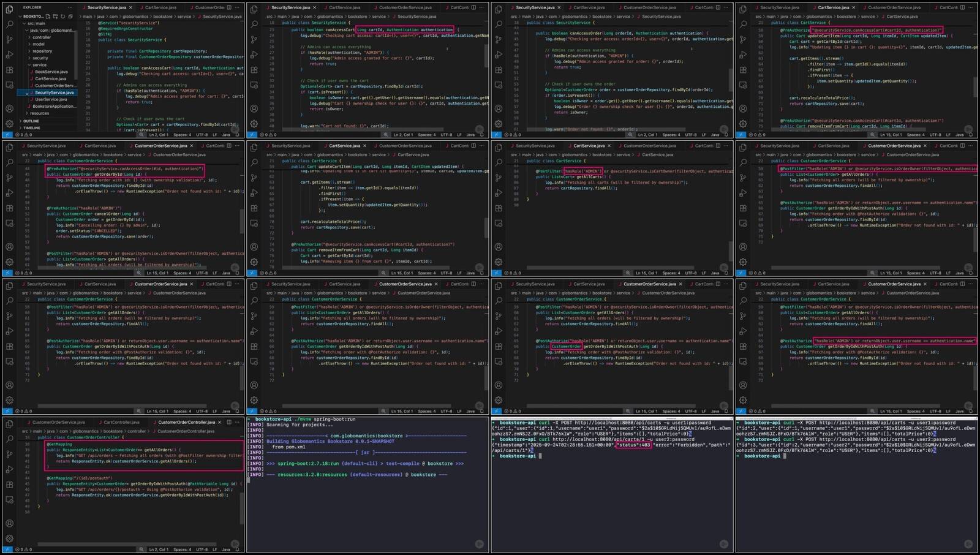Open the BookstoreApplication file in the Explorer tree
Image resolution: width=980 pixels, height=555 pixels.
(53, 107)
